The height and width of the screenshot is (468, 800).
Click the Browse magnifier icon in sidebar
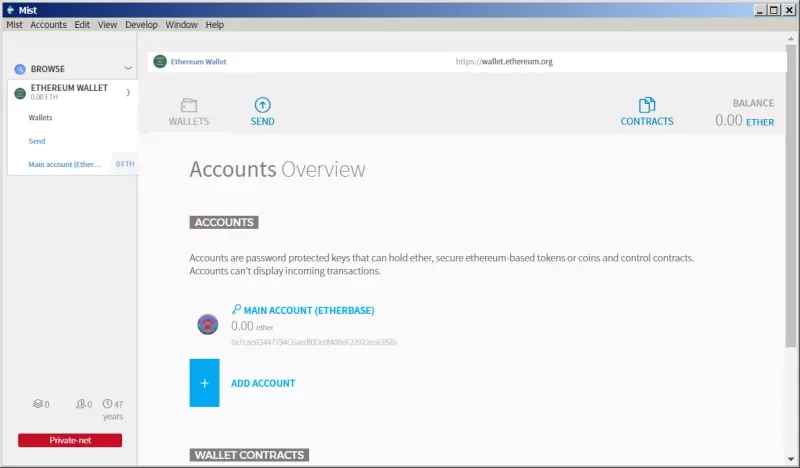click(20, 69)
